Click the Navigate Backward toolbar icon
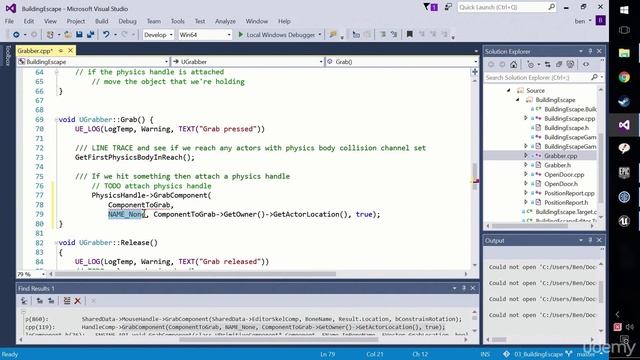The image size is (640, 360). click(x=16, y=35)
